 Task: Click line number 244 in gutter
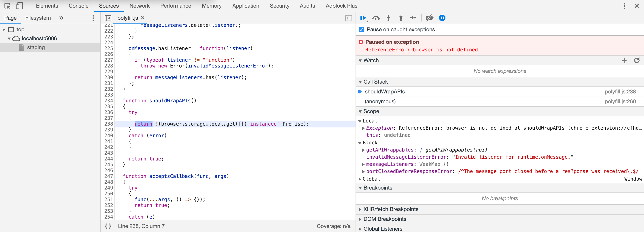(x=108, y=159)
